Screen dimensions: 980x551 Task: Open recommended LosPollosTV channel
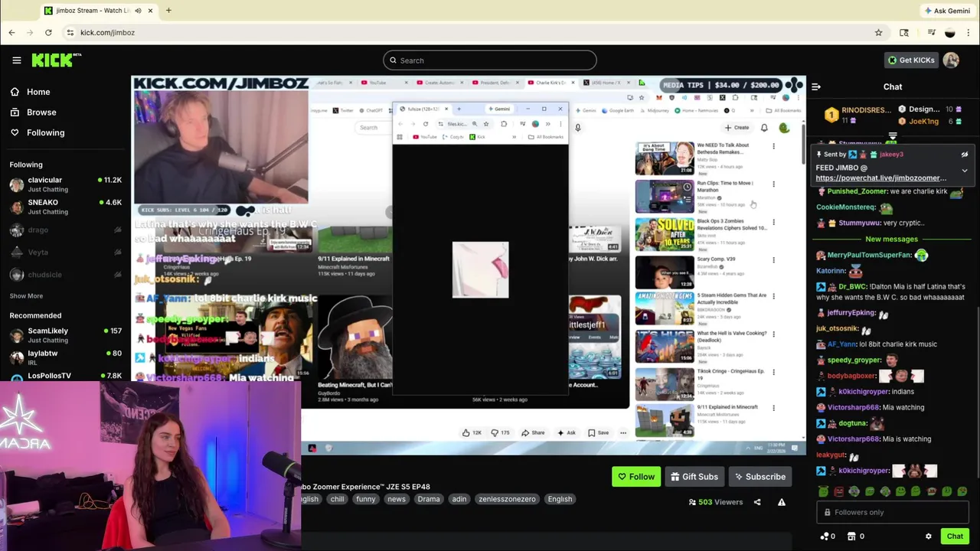coord(65,376)
